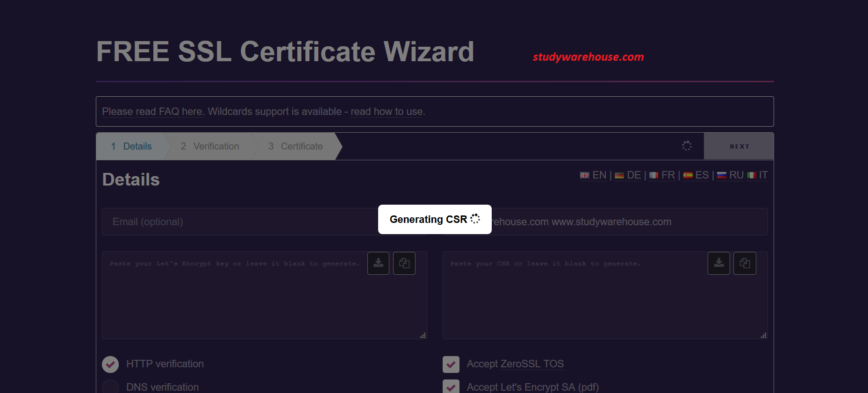Grab the CSR text area resize handle

764,335
